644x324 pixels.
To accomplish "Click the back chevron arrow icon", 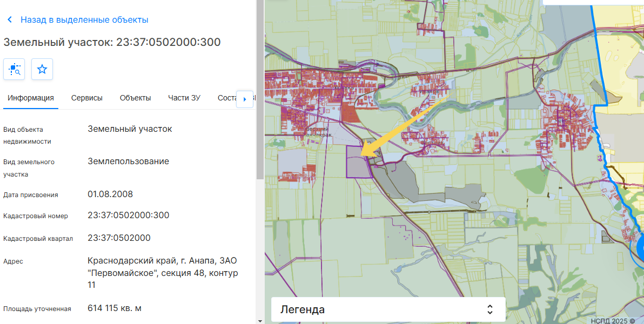I will click(10, 20).
